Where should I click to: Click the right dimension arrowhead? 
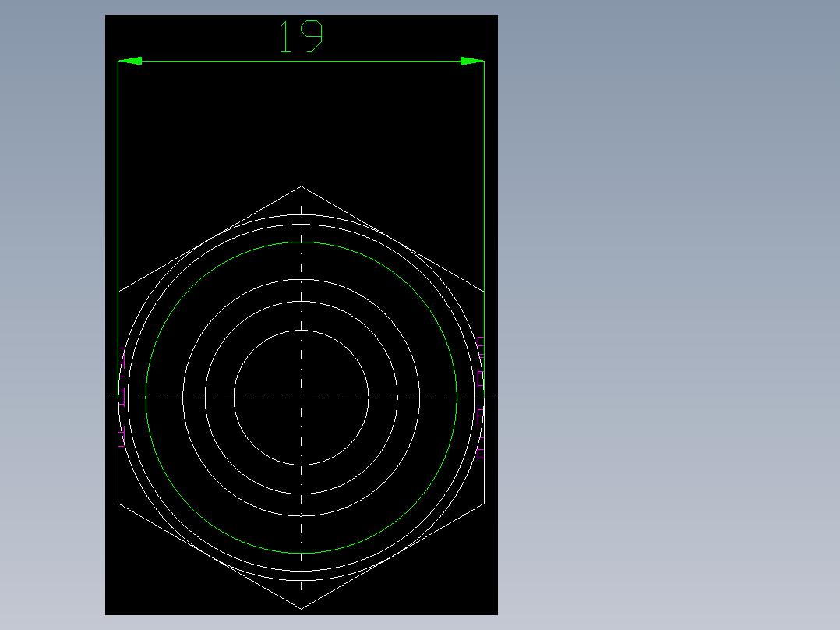coord(472,61)
